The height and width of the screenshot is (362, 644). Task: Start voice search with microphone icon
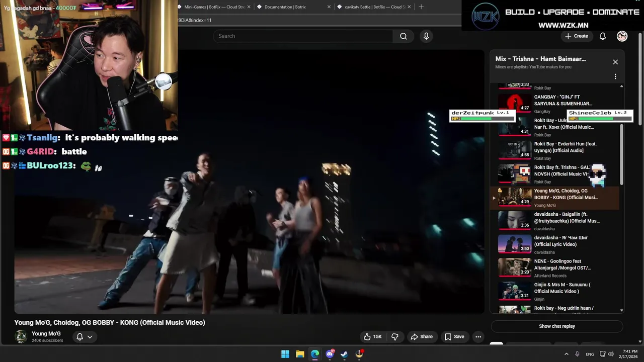[426, 36]
